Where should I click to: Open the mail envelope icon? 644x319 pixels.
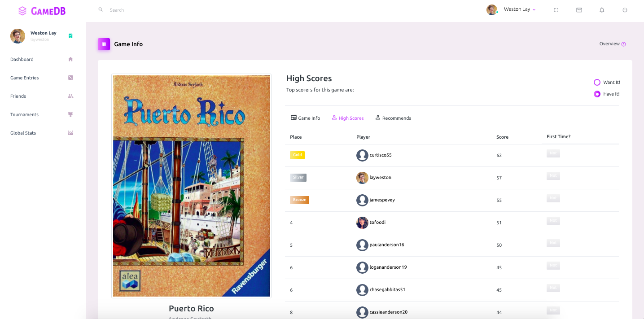click(x=579, y=10)
